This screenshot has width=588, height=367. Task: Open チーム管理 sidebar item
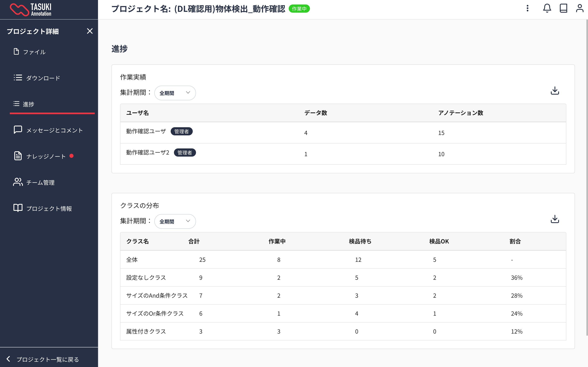pyautogui.click(x=40, y=182)
